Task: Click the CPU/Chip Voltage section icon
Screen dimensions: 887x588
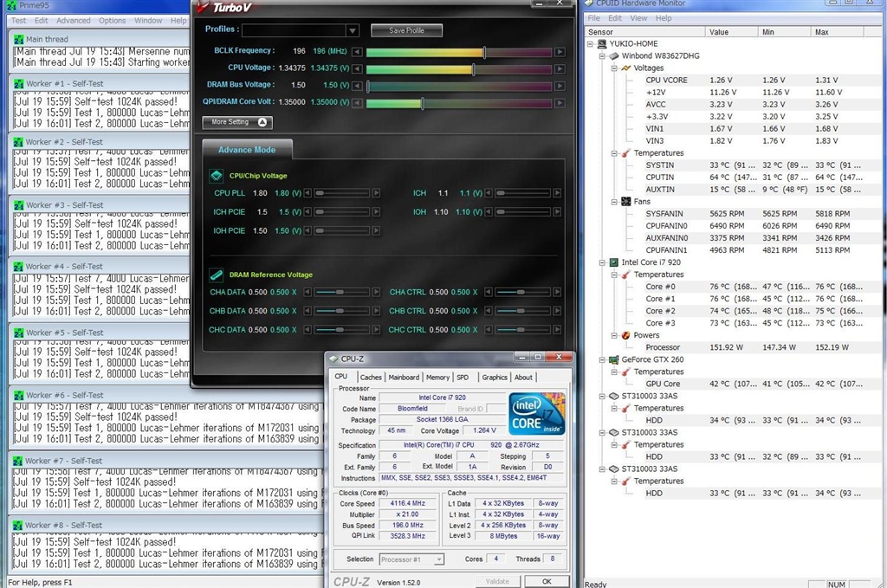Action: [216, 176]
